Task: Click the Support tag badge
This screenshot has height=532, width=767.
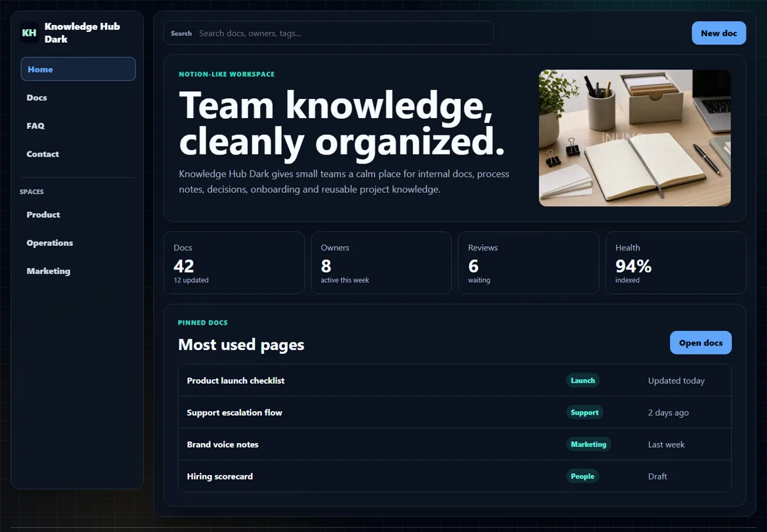Action: (584, 413)
